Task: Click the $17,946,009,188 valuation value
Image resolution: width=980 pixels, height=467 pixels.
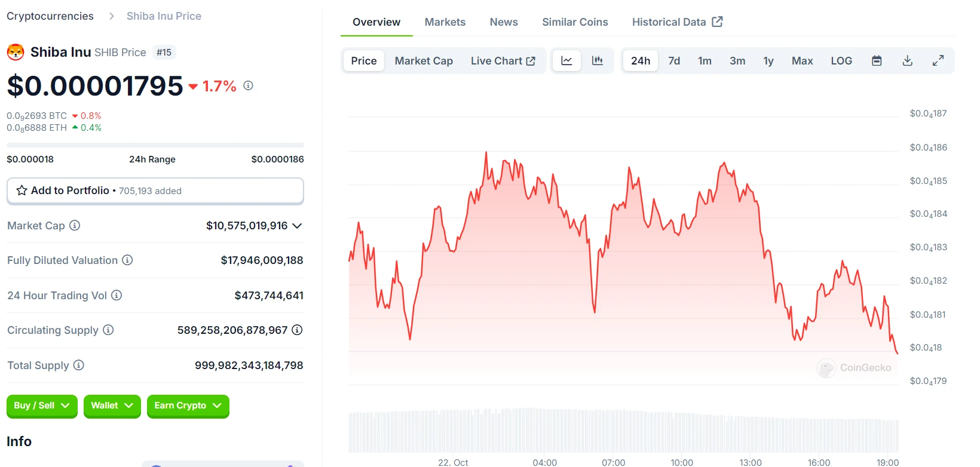Action: point(262,260)
